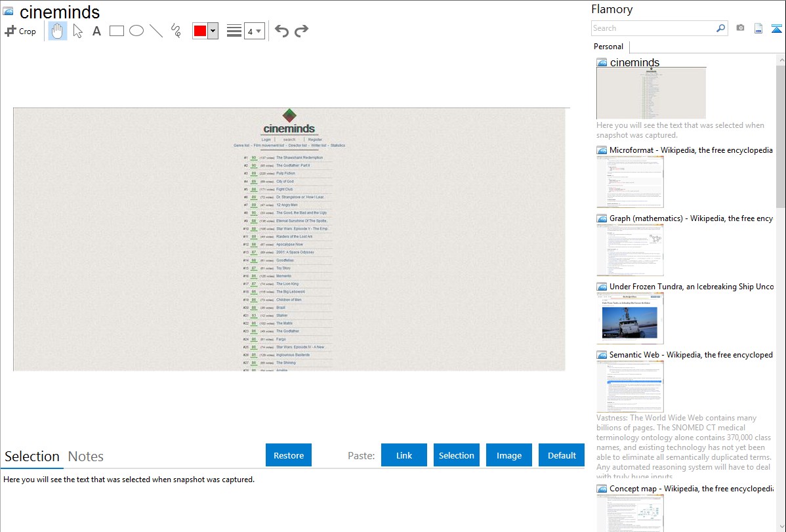
Task: Open the Under Frozen Tundra snapshot thumbnail
Action: [x=630, y=318]
